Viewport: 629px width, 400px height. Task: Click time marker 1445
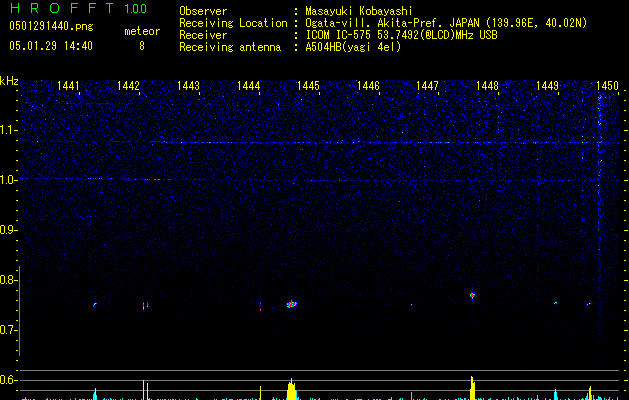308,86
